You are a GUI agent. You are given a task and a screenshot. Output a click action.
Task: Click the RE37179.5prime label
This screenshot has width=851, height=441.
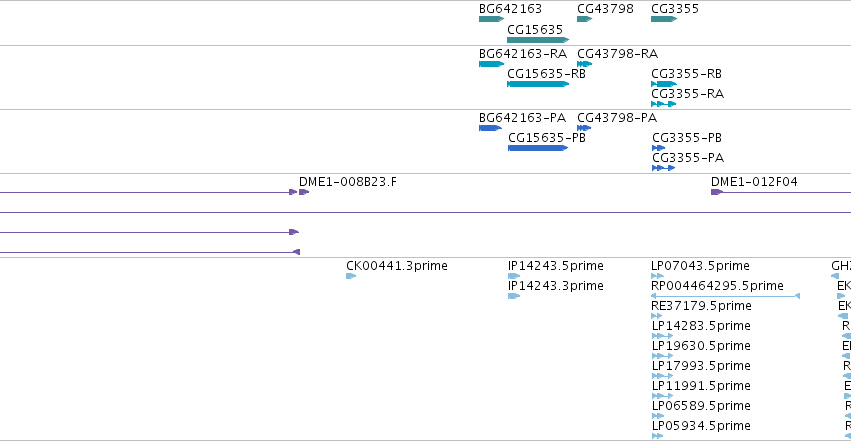701,306
